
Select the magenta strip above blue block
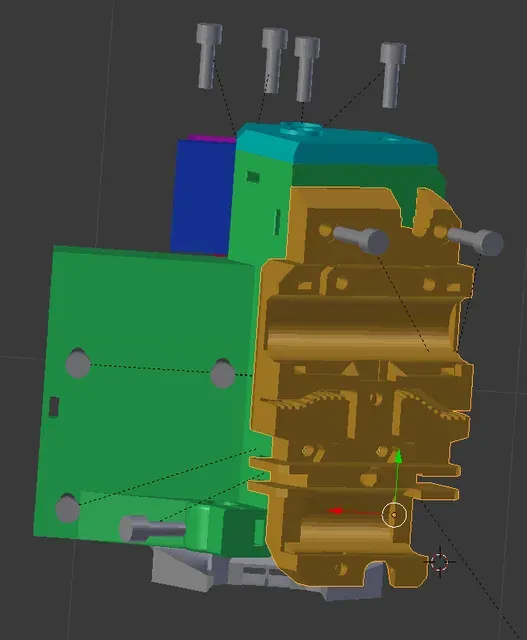tap(212, 139)
